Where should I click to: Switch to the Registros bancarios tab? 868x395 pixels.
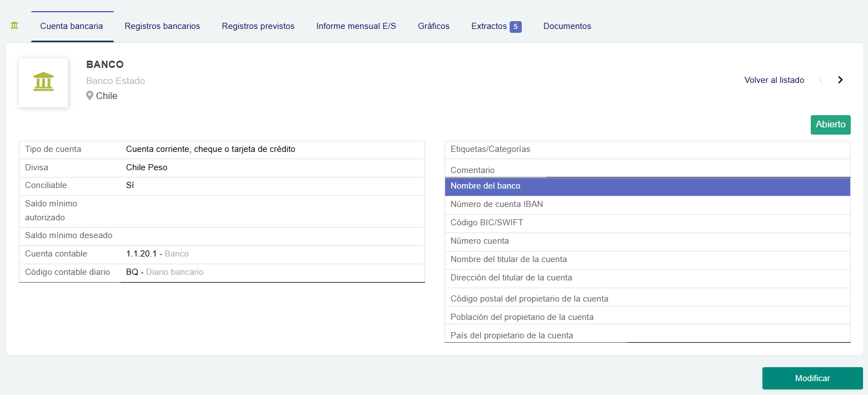(162, 26)
